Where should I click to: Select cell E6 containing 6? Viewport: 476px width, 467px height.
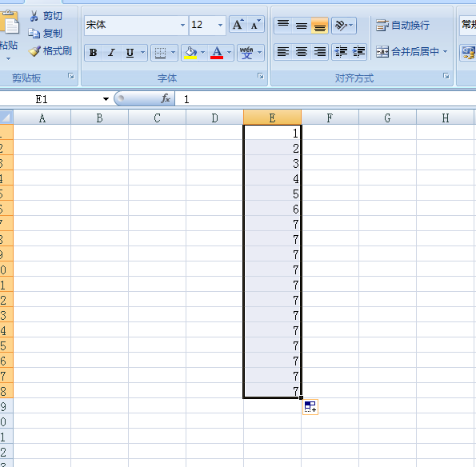pyautogui.click(x=272, y=208)
